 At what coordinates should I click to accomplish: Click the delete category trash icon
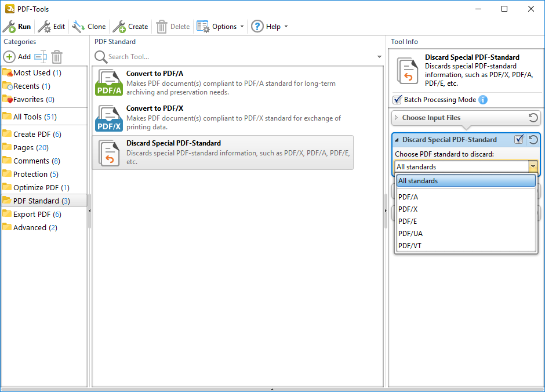pyautogui.click(x=57, y=57)
